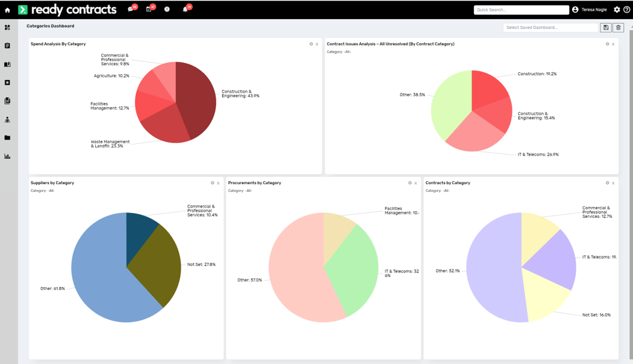The height and width of the screenshot is (364, 633).
Task: Open the starred square icon in sidebar
Action: coord(7,82)
